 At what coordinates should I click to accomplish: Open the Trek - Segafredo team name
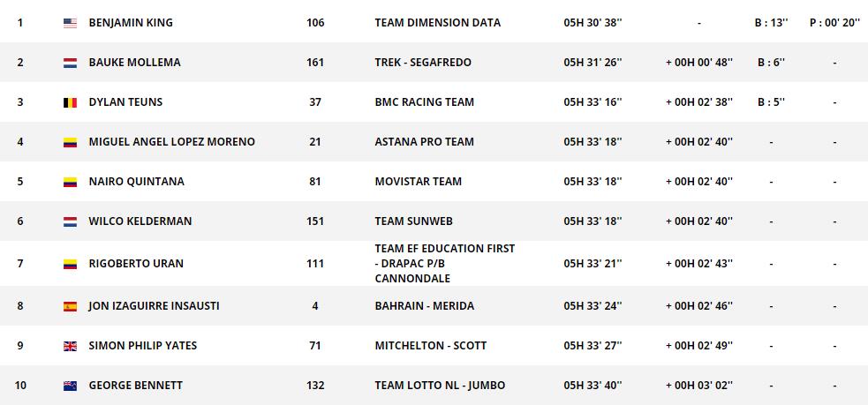tap(423, 63)
